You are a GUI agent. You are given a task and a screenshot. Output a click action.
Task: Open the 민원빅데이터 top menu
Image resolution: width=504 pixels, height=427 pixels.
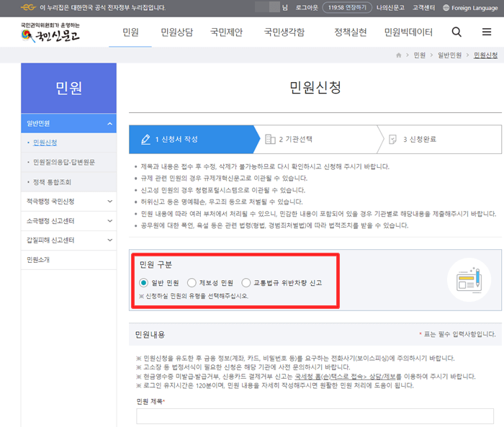click(408, 32)
